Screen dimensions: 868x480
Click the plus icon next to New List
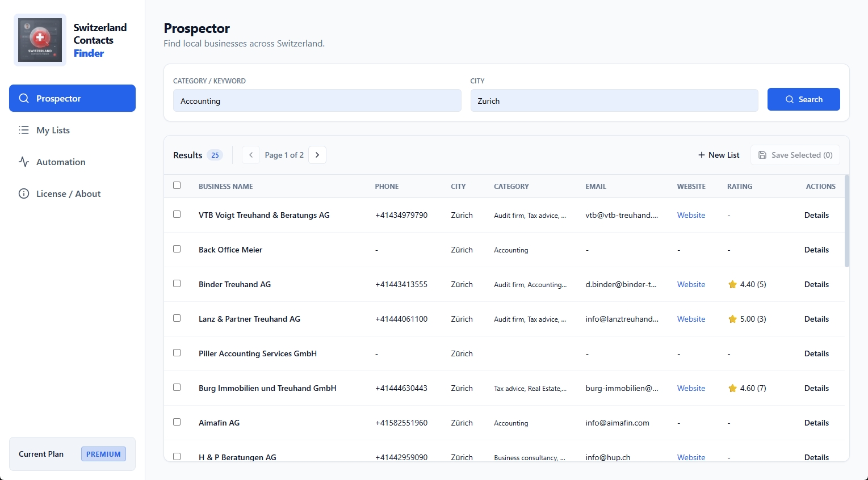point(701,154)
